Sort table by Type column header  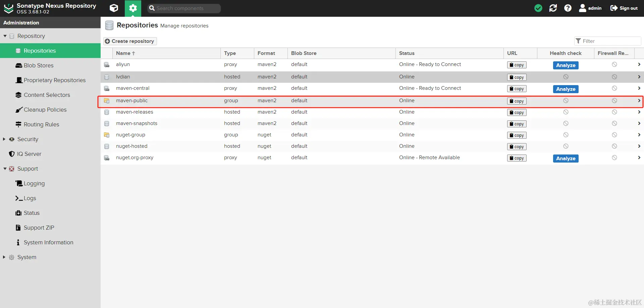237,53
